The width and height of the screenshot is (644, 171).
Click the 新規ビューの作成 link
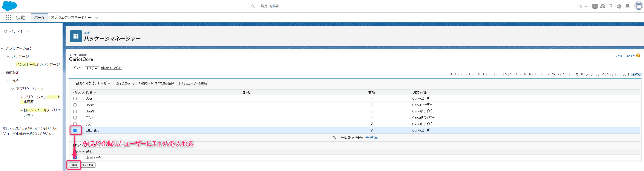[112, 68]
